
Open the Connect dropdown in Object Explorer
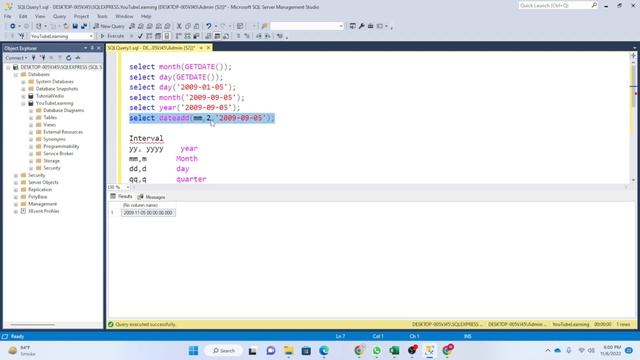pyautogui.click(x=16, y=58)
